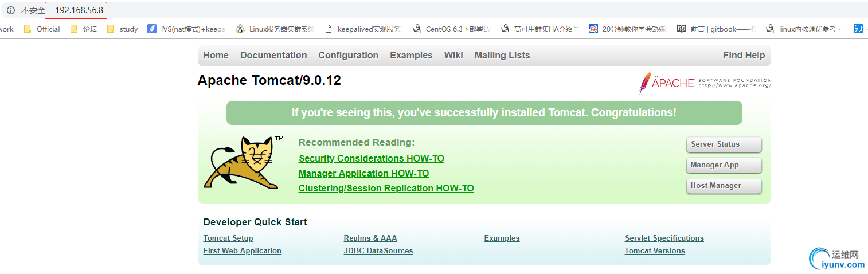Go to Home in Tomcat navigation
868x274 pixels.
[x=216, y=56]
